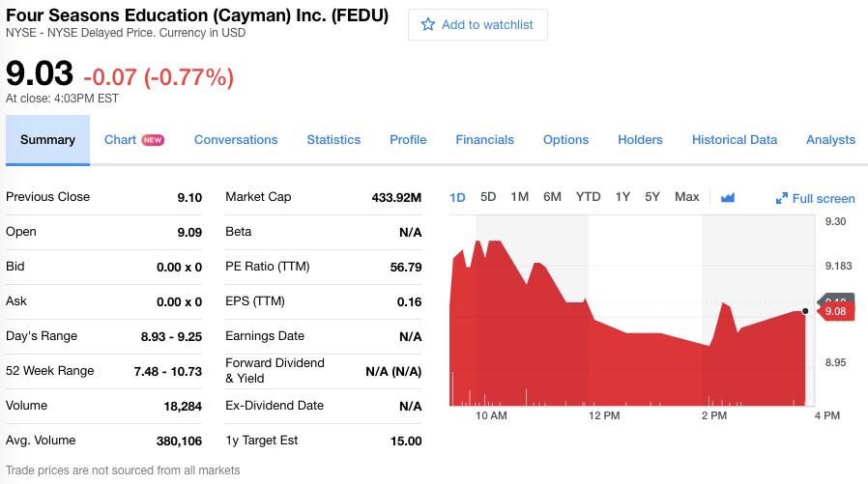Select the 1D chart range

(457, 197)
